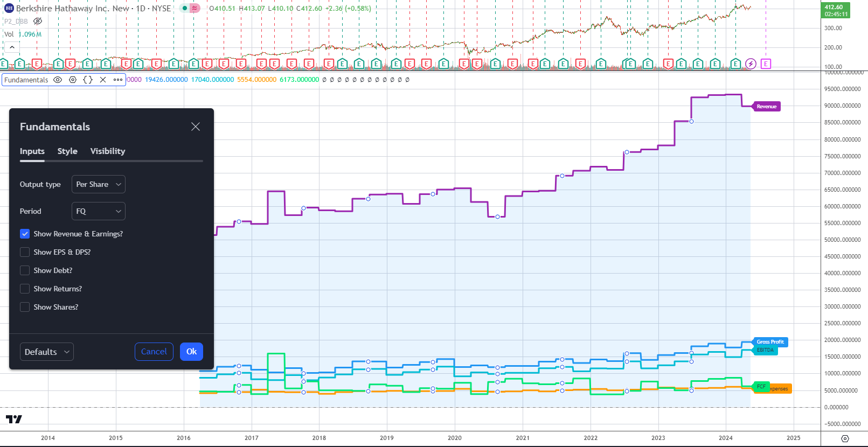Click the C412.60 close price value
Viewport: 868px width, 447px height.
[309, 9]
